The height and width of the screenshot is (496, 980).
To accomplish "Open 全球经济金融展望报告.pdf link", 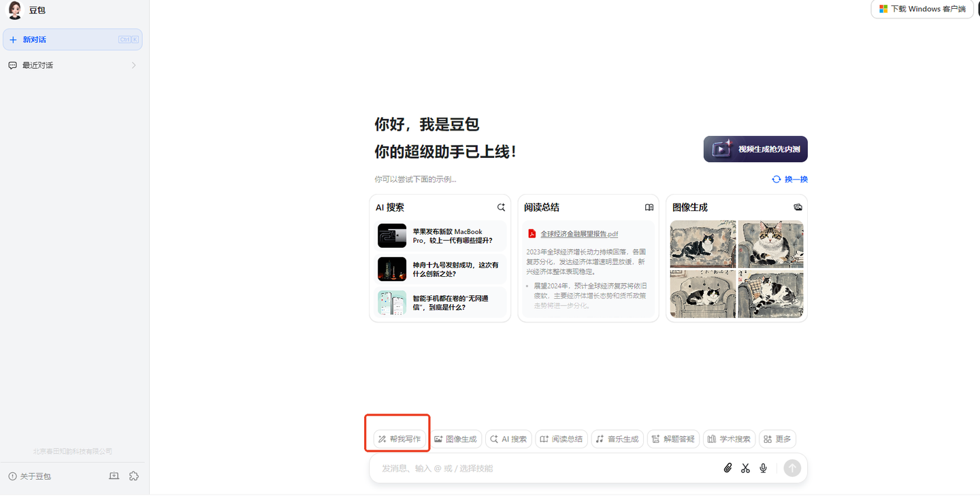I will pos(579,234).
